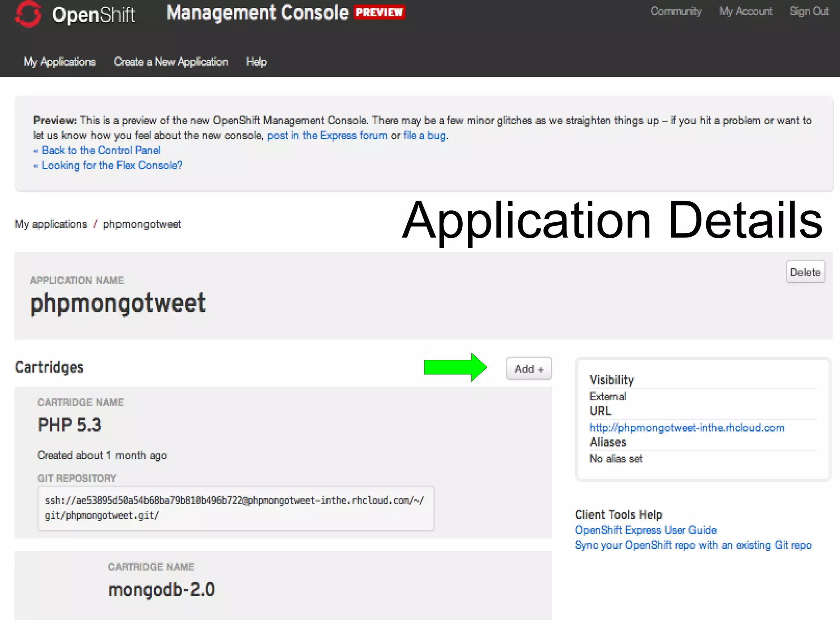Screen dimensions: 840x630
Task: Open 'Sync your OpenShift repo' link
Action: (x=693, y=545)
